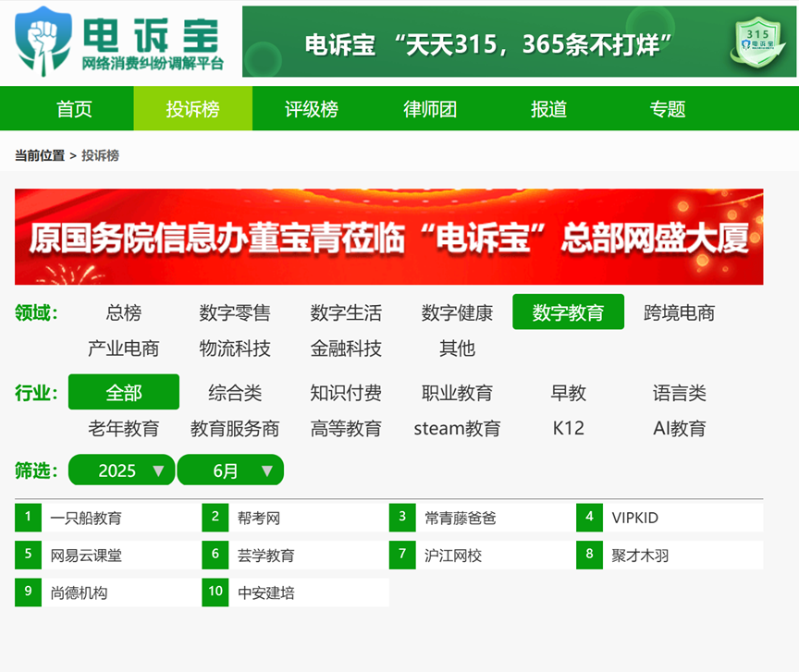Choose the 语言类 industry
Viewport: 799px width, 672px height.
pyautogui.click(x=680, y=393)
